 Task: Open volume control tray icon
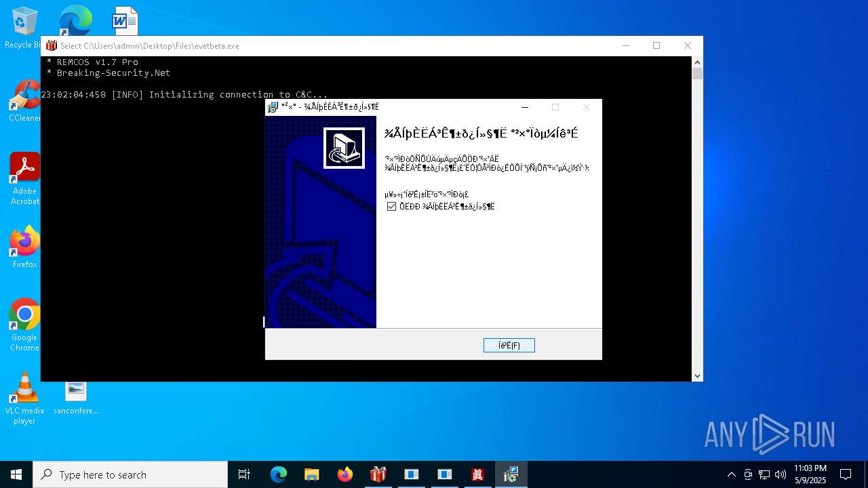pos(781,474)
